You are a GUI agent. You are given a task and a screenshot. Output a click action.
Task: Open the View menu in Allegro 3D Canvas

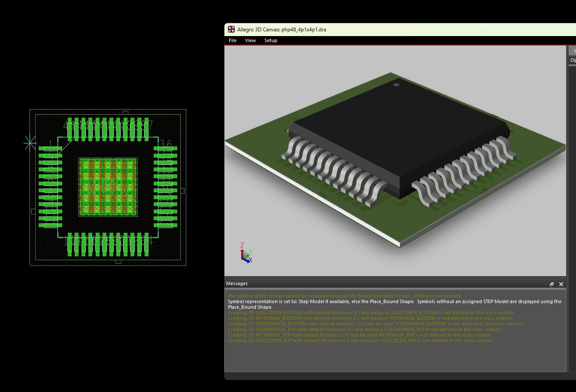pos(250,40)
